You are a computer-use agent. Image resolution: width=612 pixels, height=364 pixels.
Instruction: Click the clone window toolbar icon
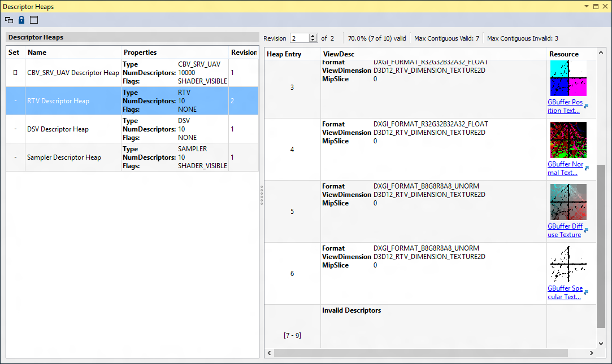click(9, 20)
